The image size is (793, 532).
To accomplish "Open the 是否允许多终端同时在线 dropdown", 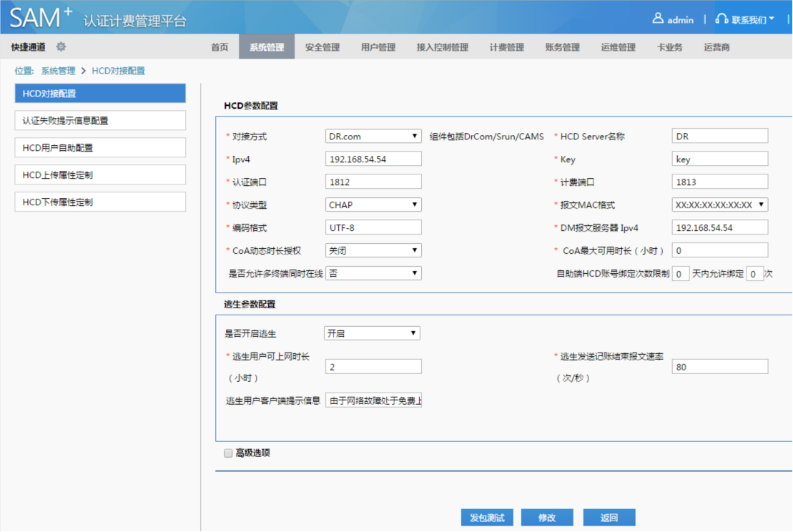I will pos(373,274).
